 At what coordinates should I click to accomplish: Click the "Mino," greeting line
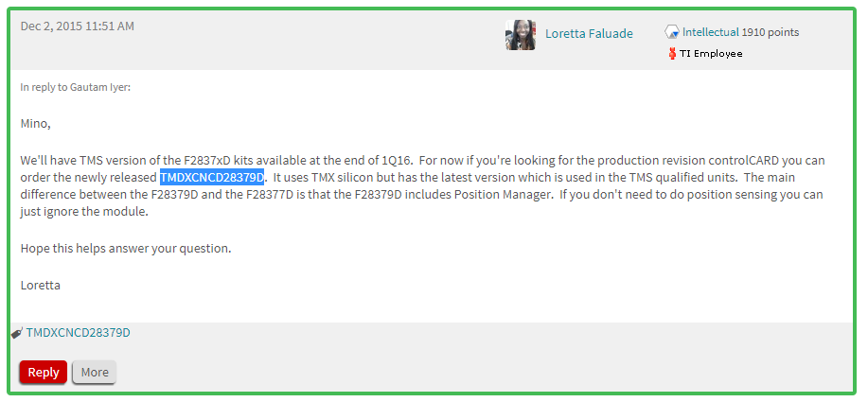tap(35, 123)
